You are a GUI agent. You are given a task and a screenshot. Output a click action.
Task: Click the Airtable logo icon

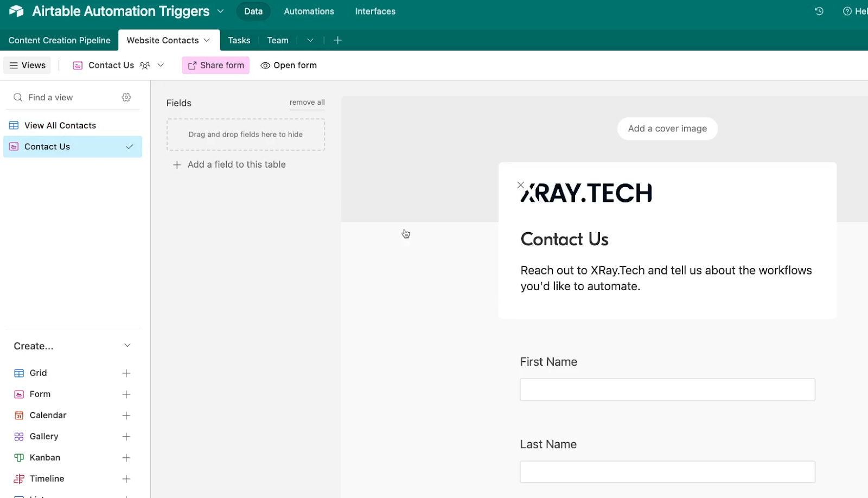click(x=17, y=11)
